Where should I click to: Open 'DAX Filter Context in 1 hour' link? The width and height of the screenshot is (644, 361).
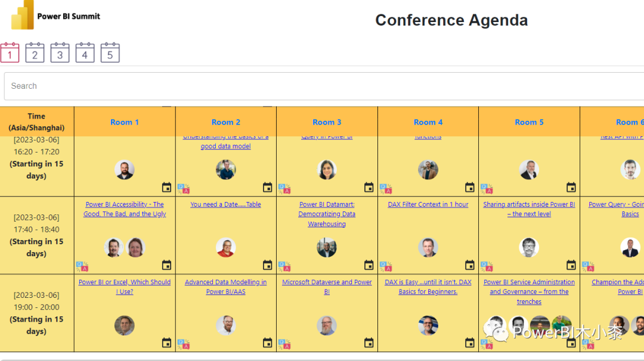(x=428, y=204)
